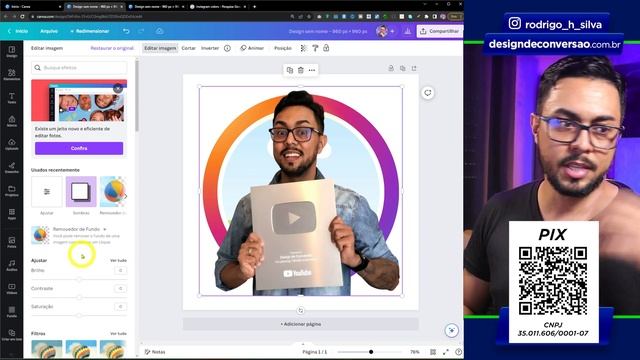
Task: Open the Apps panel in the sidebar
Action: tap(11, 214)
